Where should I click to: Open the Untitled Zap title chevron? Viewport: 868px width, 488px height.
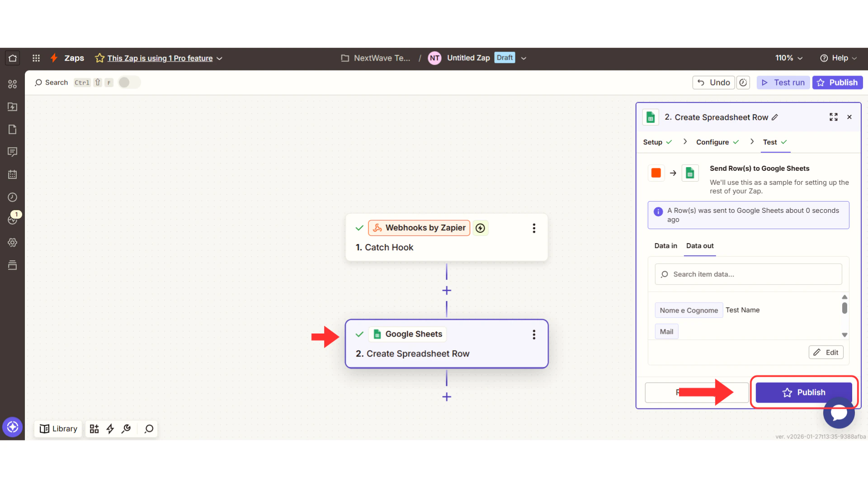coord(523,58)
